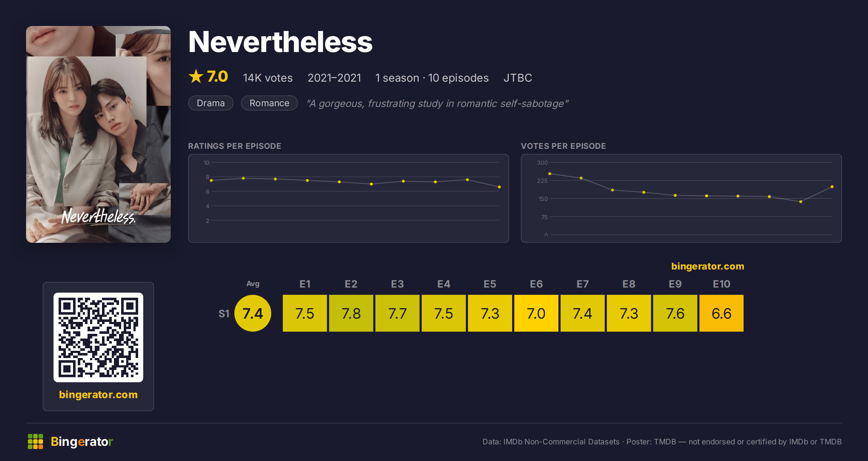The width and height of the screenshot is (868, 461).
Task: Click the E2 rating tile 7.8
Action: (x=351, y=313)
